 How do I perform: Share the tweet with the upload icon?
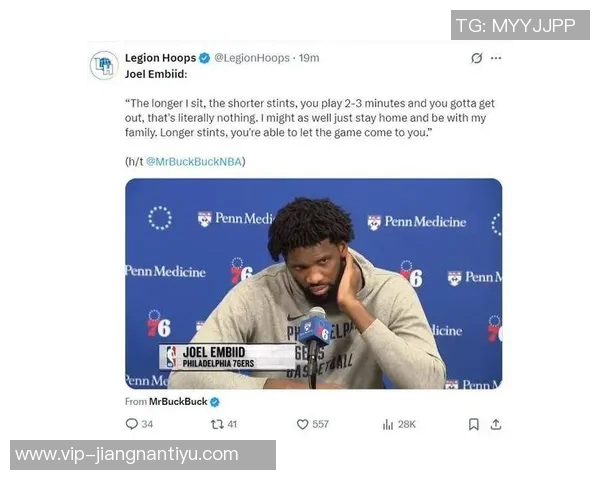click(496, 424)
